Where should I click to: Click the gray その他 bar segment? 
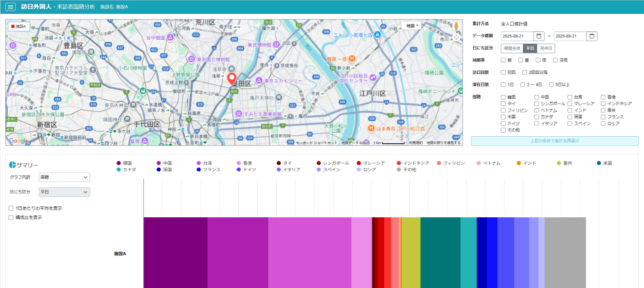click(x=564, y=253)
